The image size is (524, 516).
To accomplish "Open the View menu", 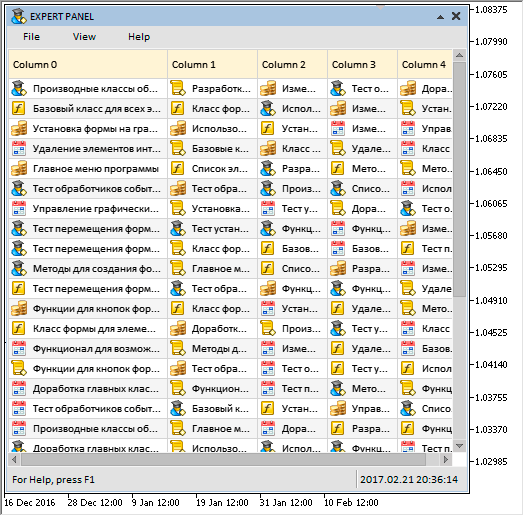I will point(84,37).
